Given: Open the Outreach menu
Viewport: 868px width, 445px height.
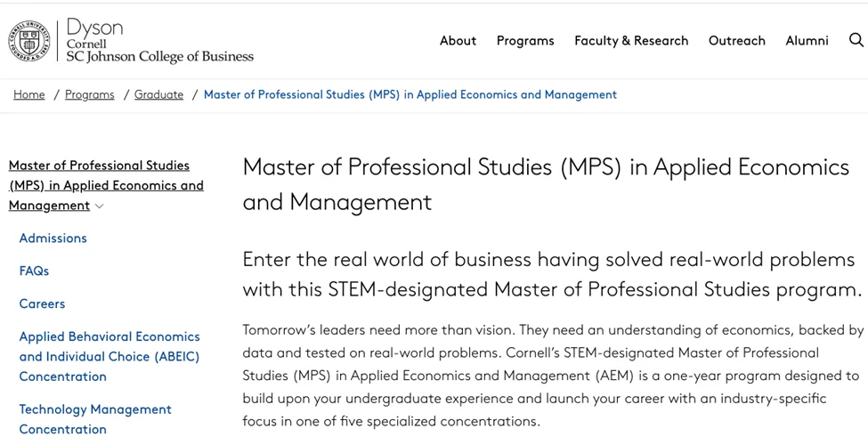Looking at the screenshot, I should 736,41.
